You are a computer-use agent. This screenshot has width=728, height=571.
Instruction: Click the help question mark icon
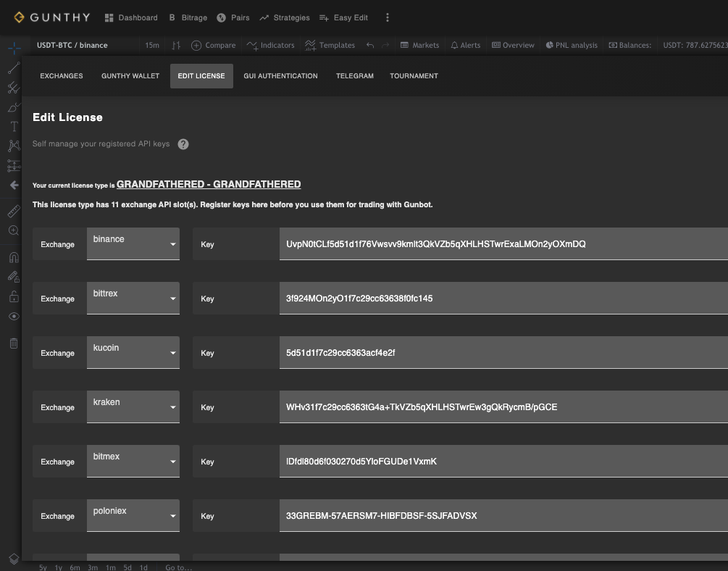click(x=183, y=144)
